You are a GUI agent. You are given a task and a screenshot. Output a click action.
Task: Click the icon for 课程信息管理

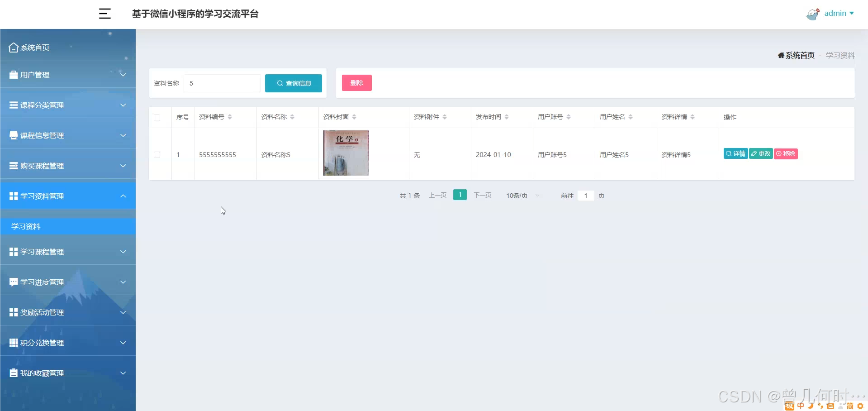14,135
